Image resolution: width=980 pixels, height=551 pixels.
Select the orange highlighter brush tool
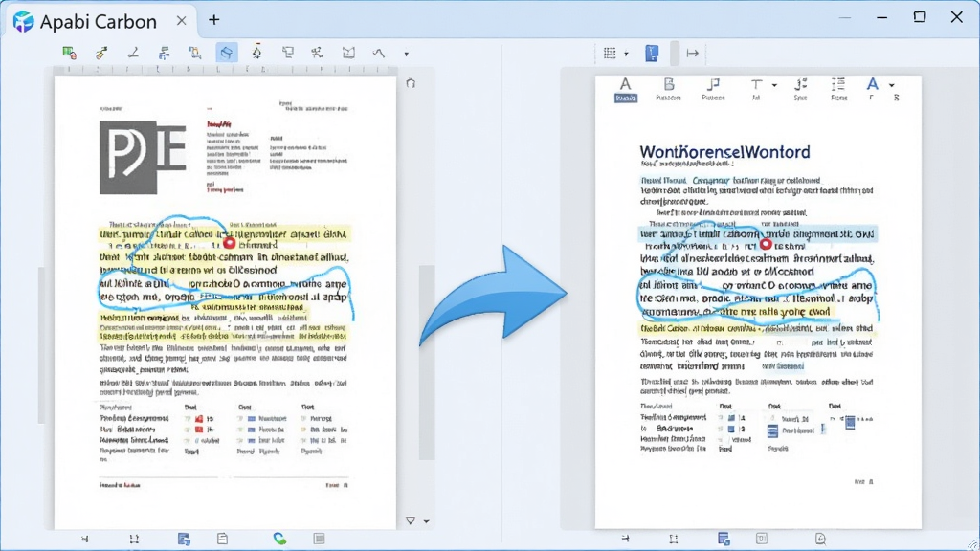tap(101, 54)
